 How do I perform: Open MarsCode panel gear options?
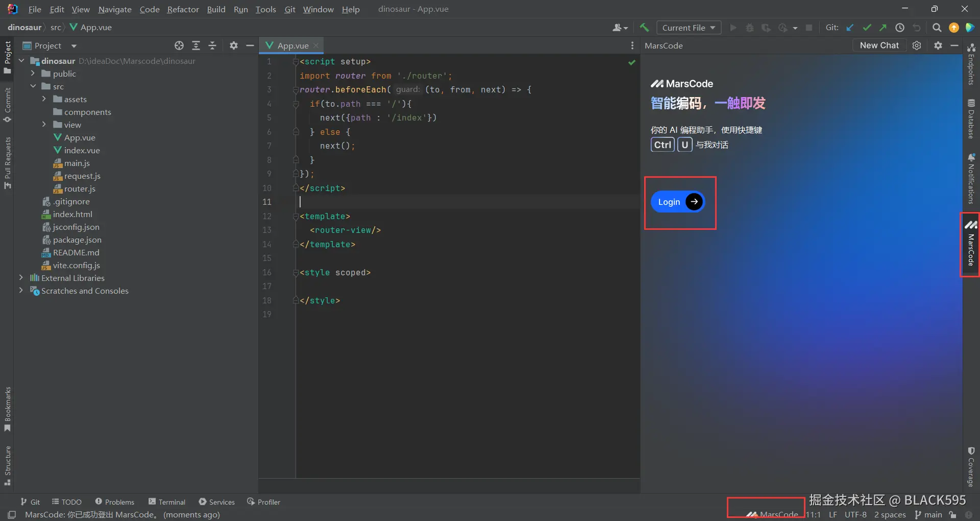click(938, 45)
